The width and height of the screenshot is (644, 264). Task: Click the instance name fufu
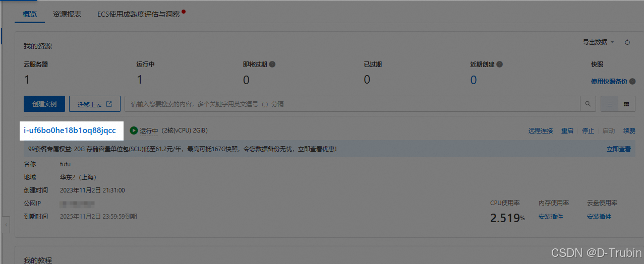click(x=66, y=164)
